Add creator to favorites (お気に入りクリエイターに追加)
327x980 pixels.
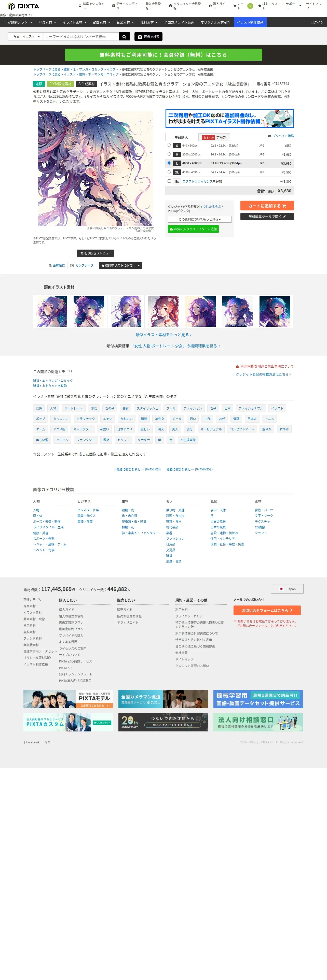coord(193,229)
